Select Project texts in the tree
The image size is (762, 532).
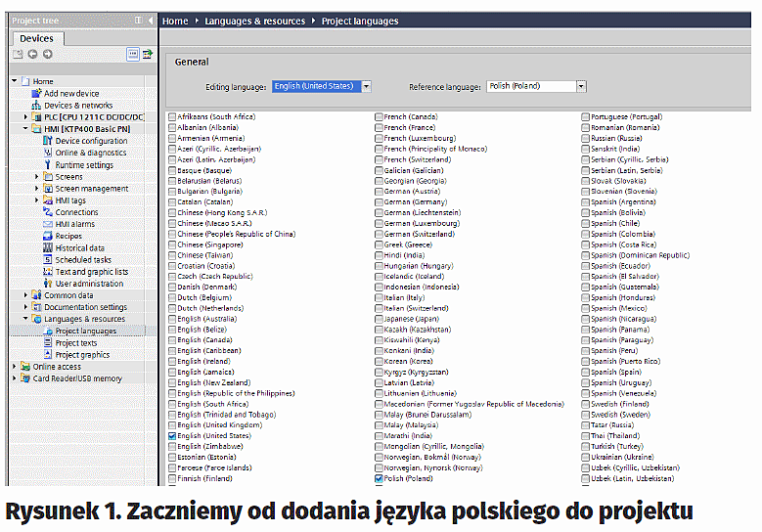pyautogui.click(x=75, y=343)
